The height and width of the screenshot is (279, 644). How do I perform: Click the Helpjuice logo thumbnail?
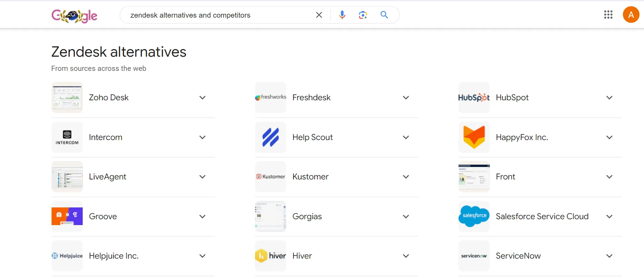(67, 256)
